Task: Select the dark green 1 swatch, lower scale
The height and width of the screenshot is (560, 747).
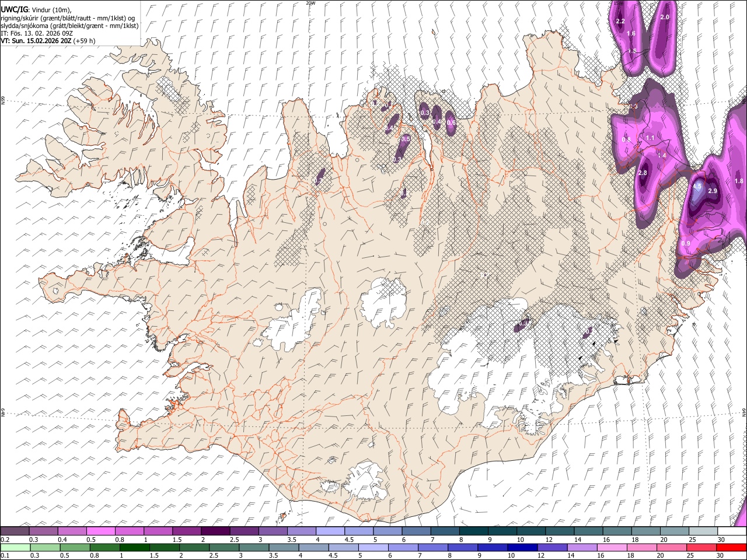Action: tap(134, 547)
